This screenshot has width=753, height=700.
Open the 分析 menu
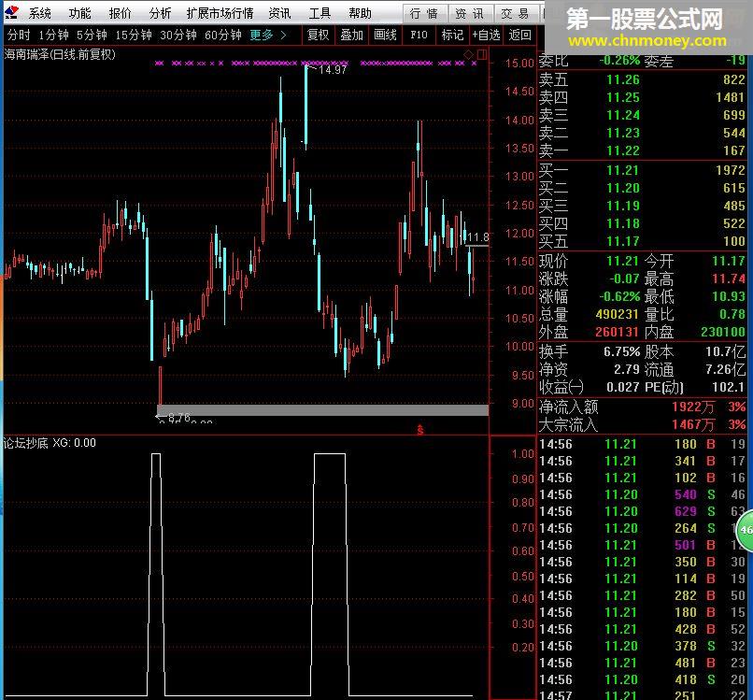click(160, 13)
